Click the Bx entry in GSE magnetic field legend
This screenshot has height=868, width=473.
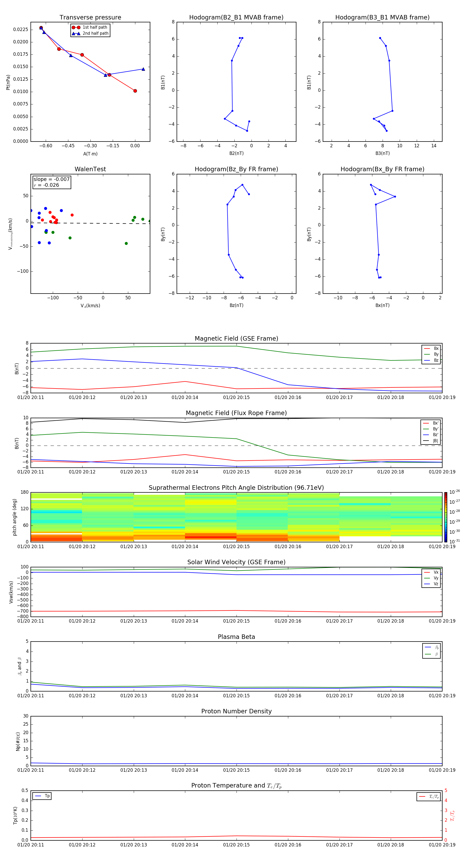click(x=431, y=349)
